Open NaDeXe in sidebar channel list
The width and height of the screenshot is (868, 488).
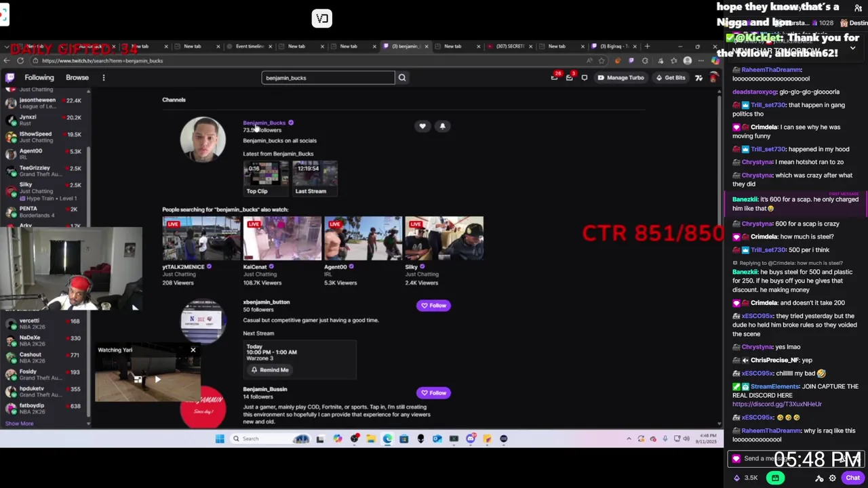pyautogui.click(x=44, y=340)
